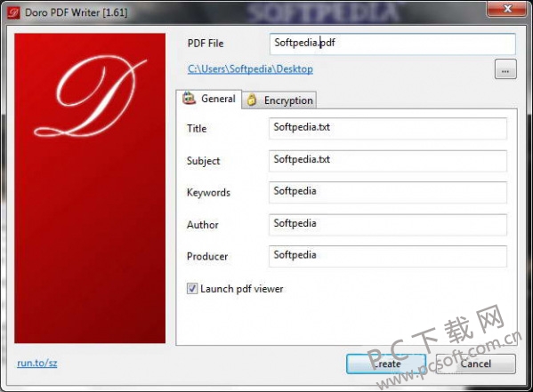The image size is (533, 392).
Task: Click the General tab icon
Action: pyautogui.click(x=189, y=99)
